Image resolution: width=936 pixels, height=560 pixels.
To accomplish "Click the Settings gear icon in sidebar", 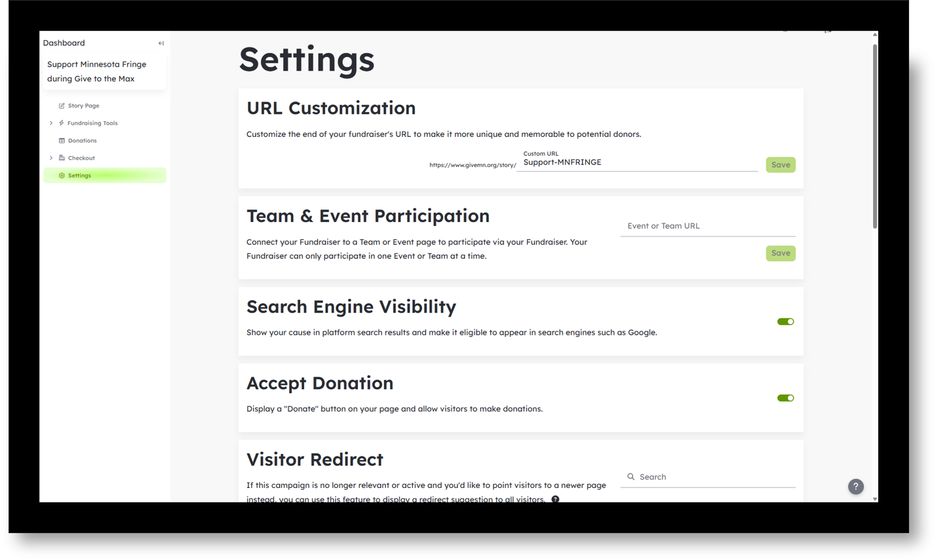I will pyautogui.click(x=62, y=176).
